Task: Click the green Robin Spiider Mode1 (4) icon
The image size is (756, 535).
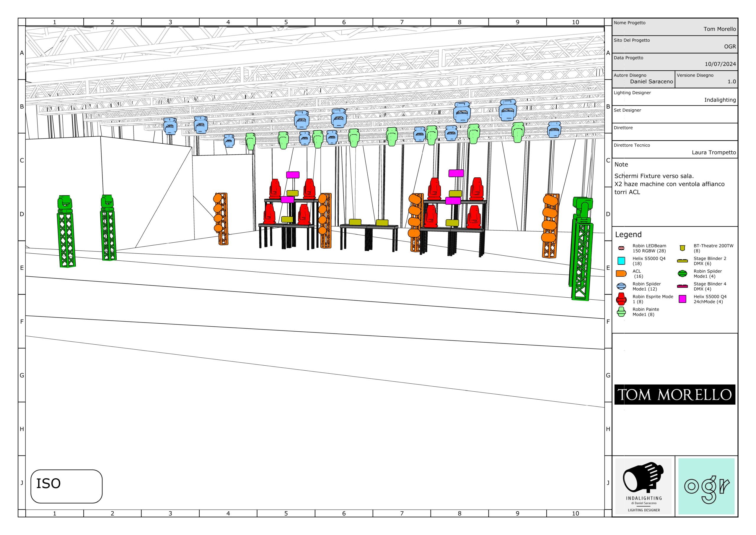Action: (682, 274)
